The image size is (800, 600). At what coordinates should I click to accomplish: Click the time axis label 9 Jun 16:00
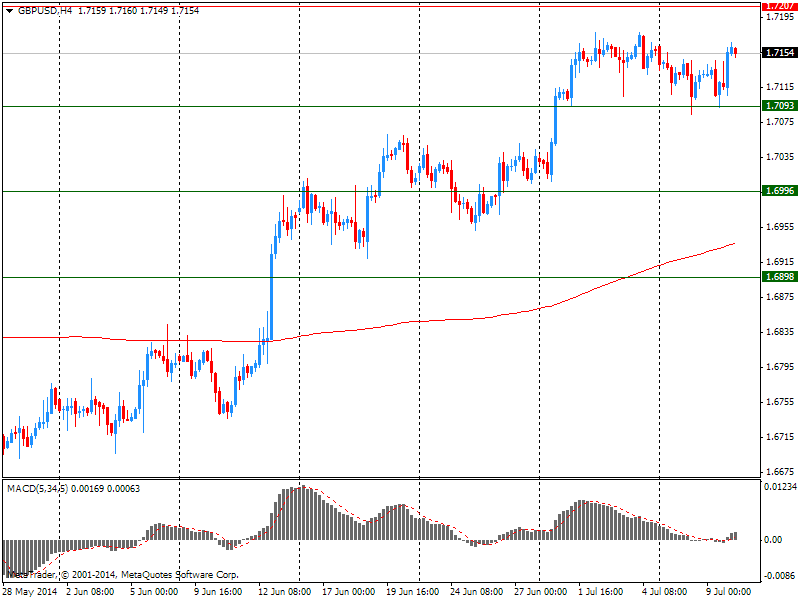click(x=218, y=592)
